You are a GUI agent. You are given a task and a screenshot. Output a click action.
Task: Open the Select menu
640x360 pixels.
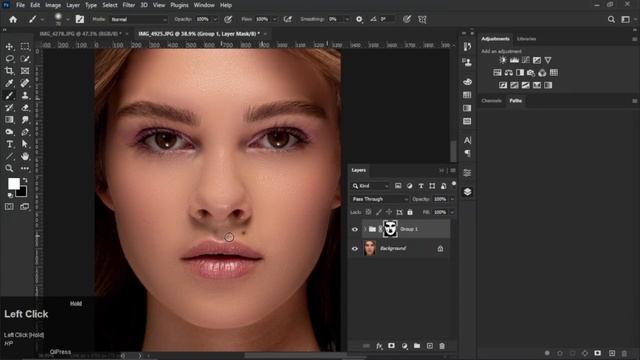pos(110,5)
